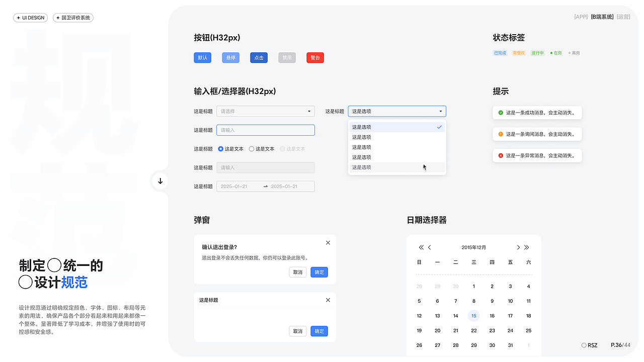Click the 点击 button
644x362 pixels.
pos(259,58)
